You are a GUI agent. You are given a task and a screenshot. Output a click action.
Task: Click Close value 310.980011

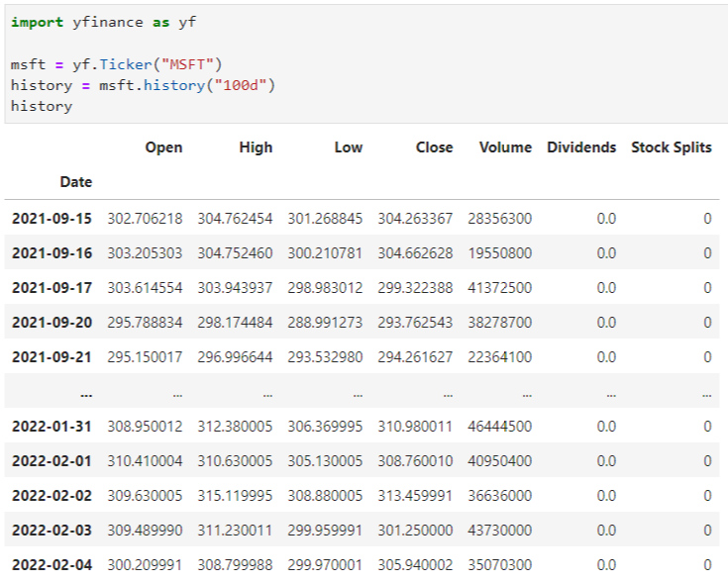pos(415,427)
